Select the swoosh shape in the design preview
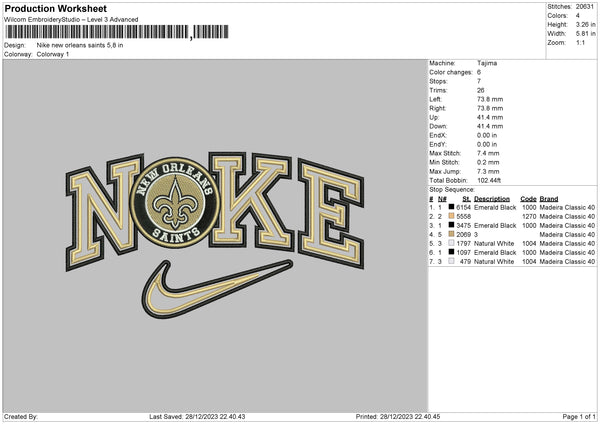Screen dimensions: 600x424 tap(217, 289)
